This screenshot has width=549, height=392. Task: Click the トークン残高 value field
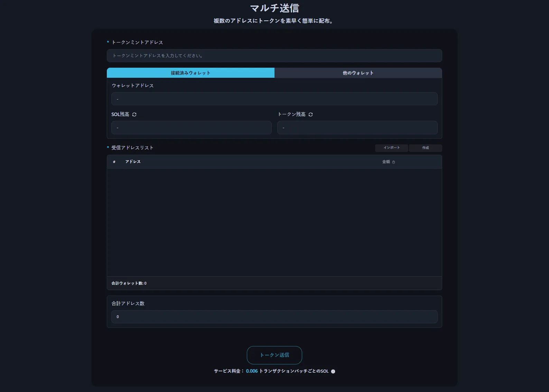coord(357,128)
